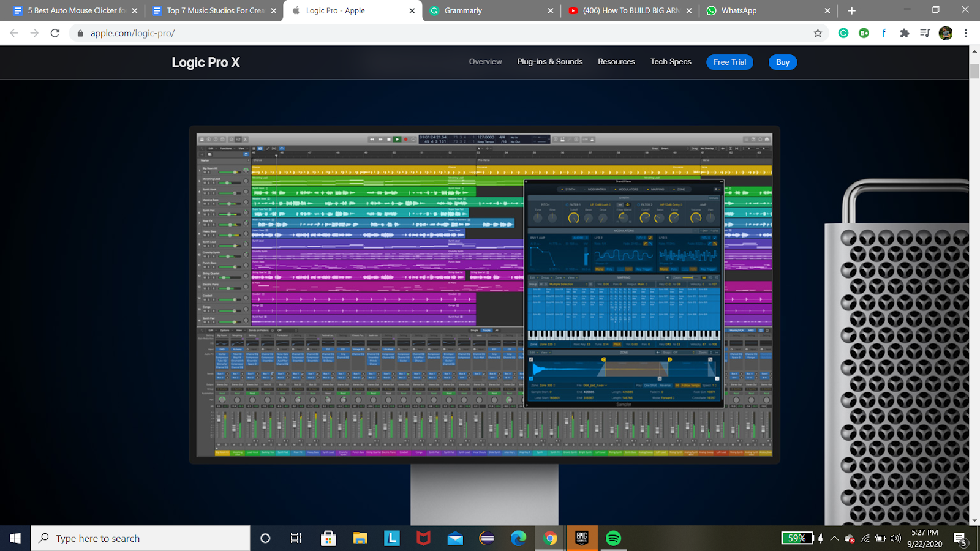This screenshot has height=551, width=980.
Task: Open the blue 'L' app in taskbar
Action: point(391,538)
